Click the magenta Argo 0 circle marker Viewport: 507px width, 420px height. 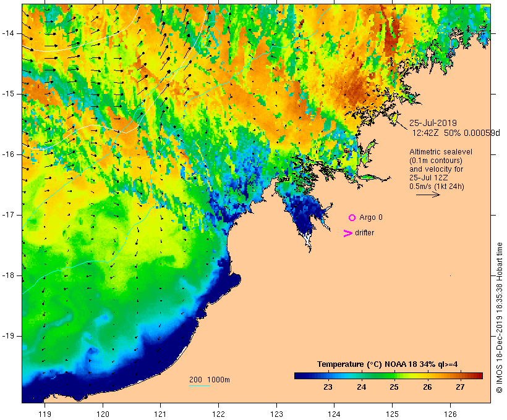click(352, 218)
